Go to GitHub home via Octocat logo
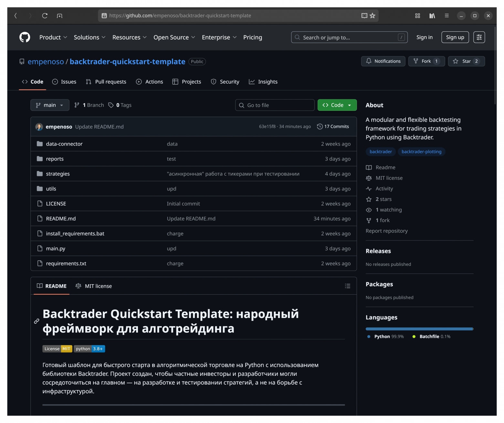The width and height of the screenshot is (504, 423). click(x=25, y=37)
